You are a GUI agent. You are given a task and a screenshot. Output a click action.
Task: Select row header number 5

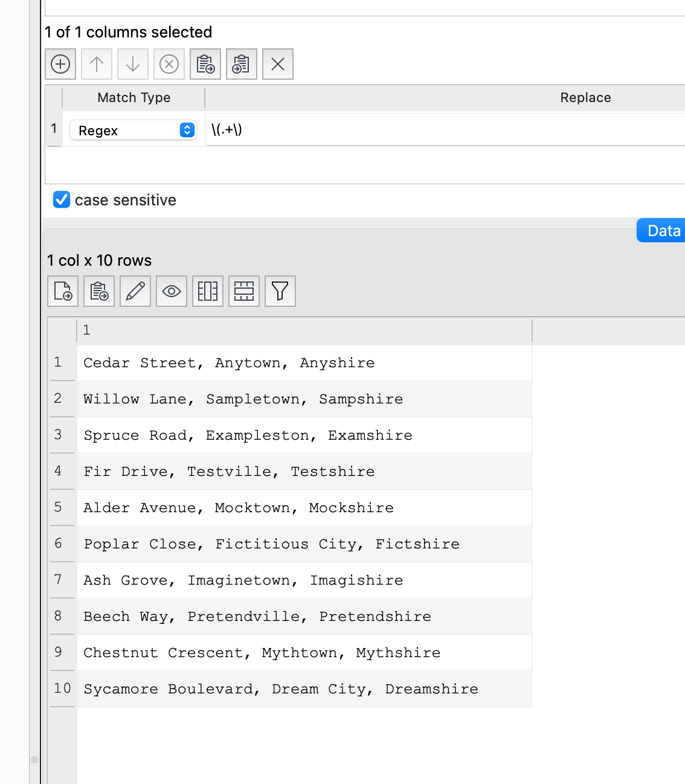[x=58, y=507]
